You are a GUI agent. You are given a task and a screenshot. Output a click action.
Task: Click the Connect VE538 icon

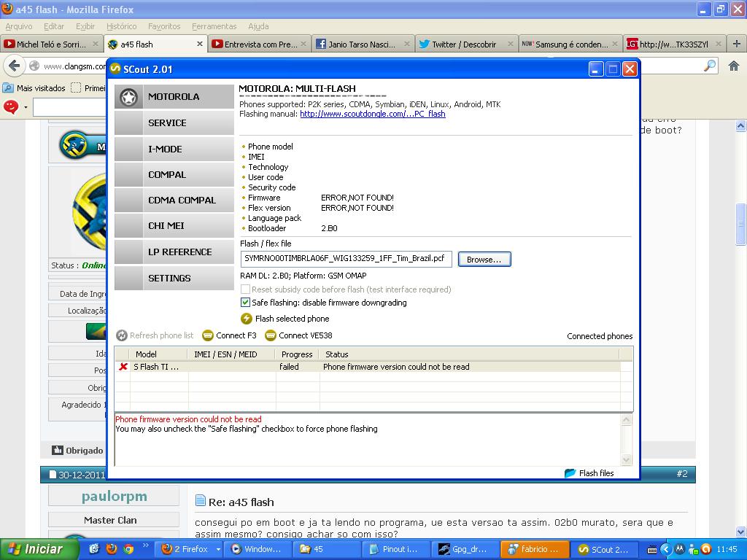click(x=271, y=335)
